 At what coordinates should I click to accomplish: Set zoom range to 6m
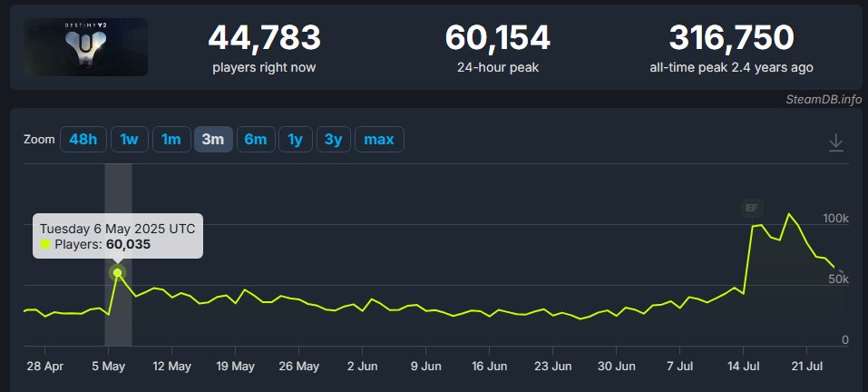point(256,139)
